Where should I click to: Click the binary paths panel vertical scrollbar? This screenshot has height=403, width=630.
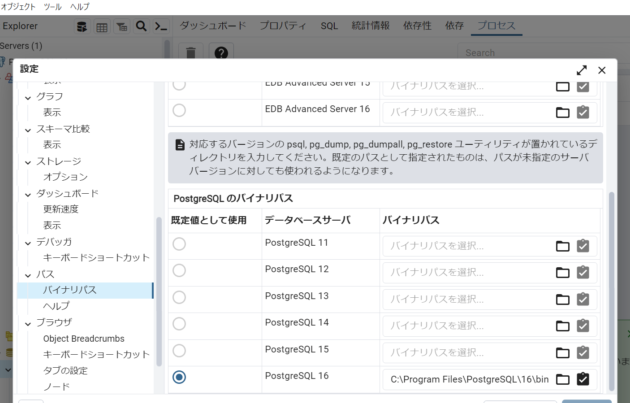[612, 291]
